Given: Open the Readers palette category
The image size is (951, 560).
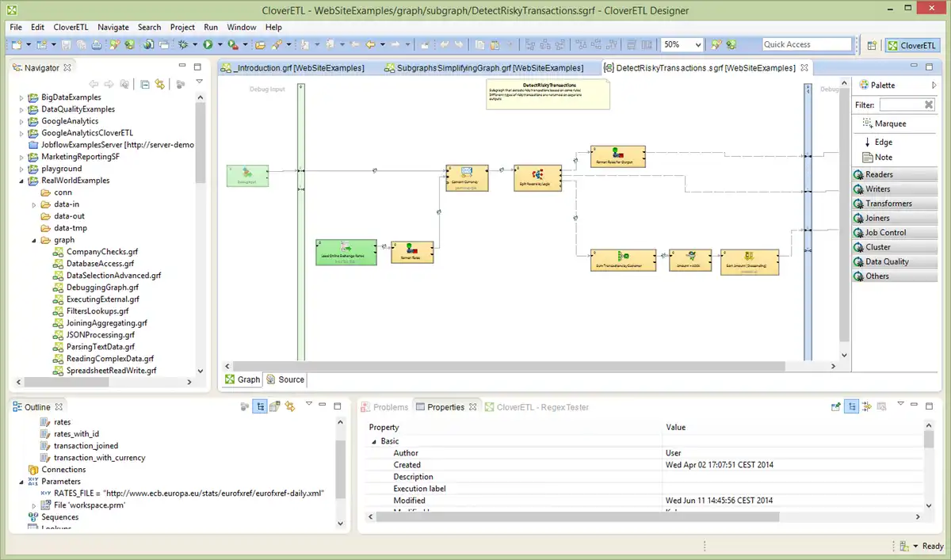Looking at the screenshot, I should tap(896, 174).
